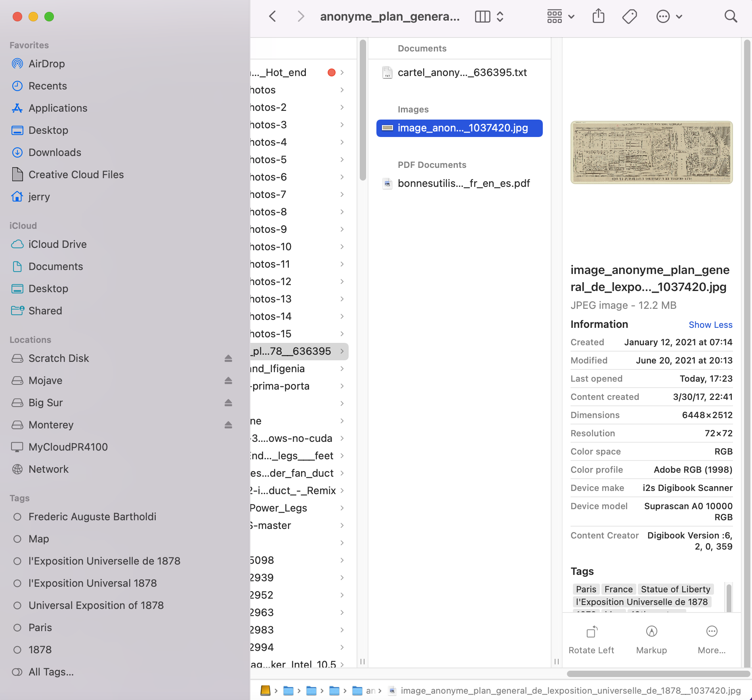Select the 1878 tag in sidebar

click(40, 650)
